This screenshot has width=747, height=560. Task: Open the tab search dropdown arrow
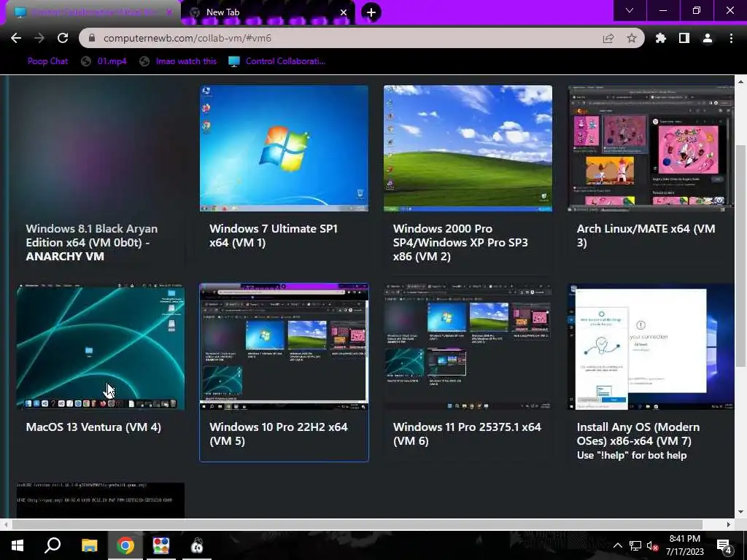point(630,10)
